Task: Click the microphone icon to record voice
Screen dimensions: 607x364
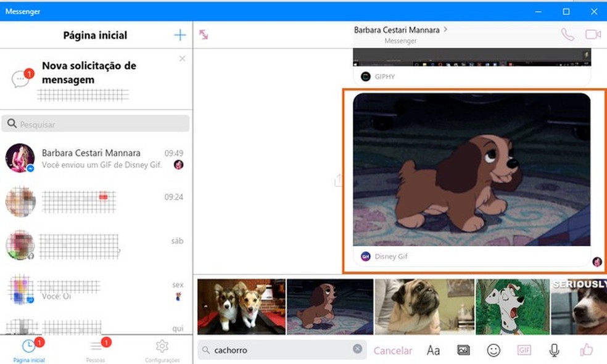Action: tap(554, 350)
